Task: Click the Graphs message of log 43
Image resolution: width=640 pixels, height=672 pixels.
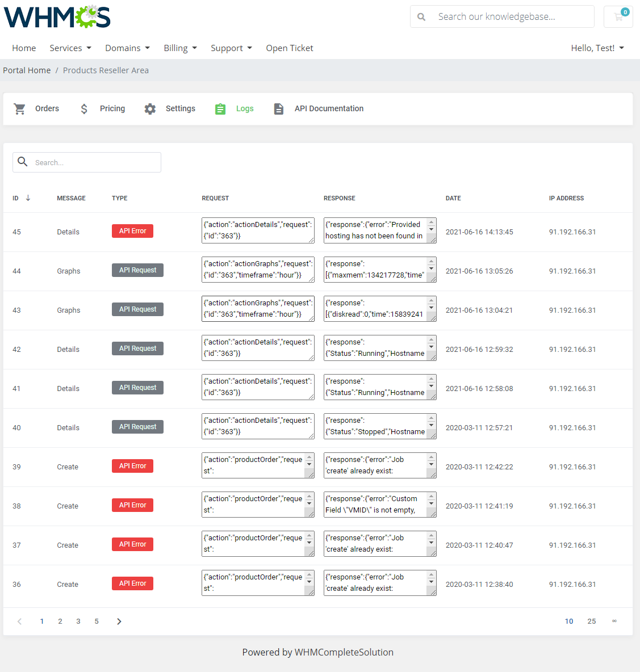Action: click(x=69, y=310)
